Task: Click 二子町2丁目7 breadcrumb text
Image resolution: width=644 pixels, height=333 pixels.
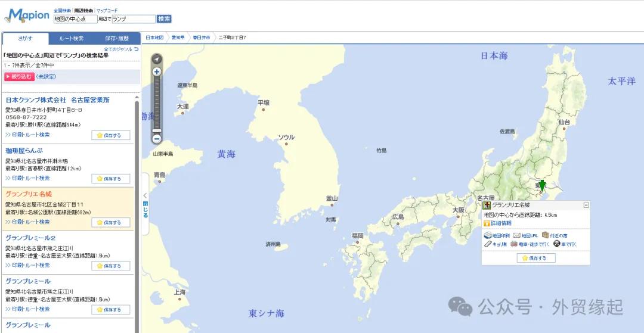Action: 232,38
